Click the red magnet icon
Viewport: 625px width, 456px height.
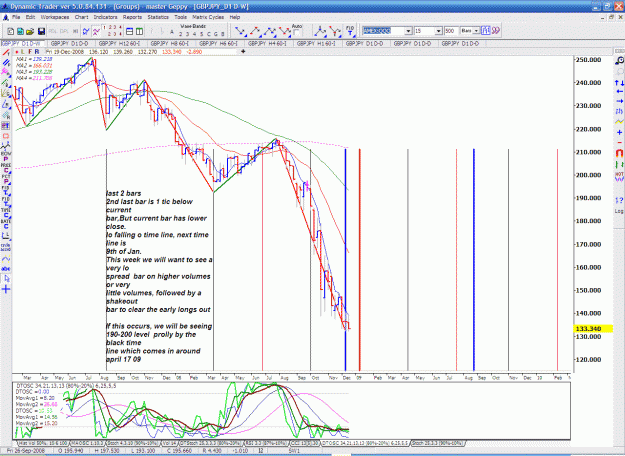619,153
